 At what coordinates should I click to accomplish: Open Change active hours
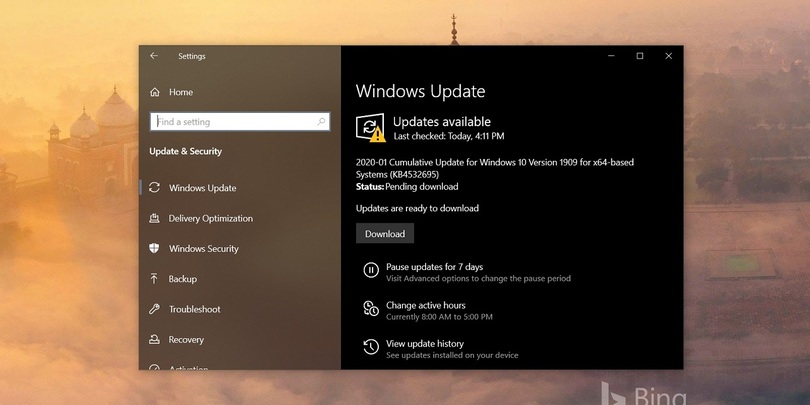pos(426,305)
